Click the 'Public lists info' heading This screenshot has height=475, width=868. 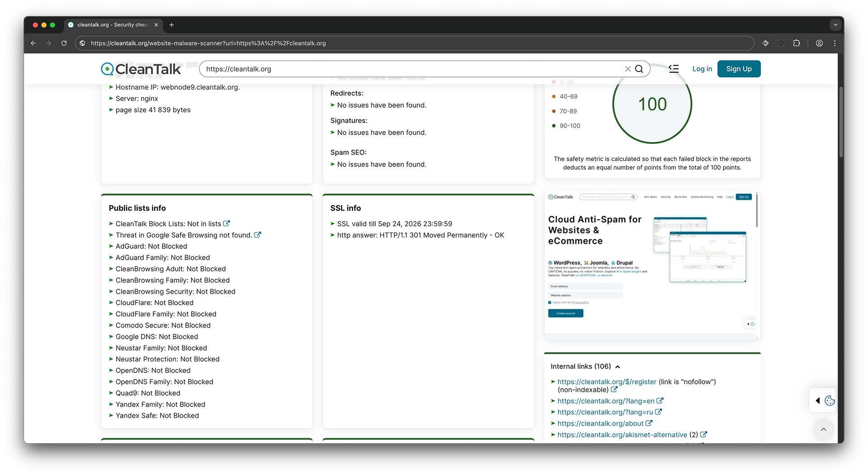point(137,208)
